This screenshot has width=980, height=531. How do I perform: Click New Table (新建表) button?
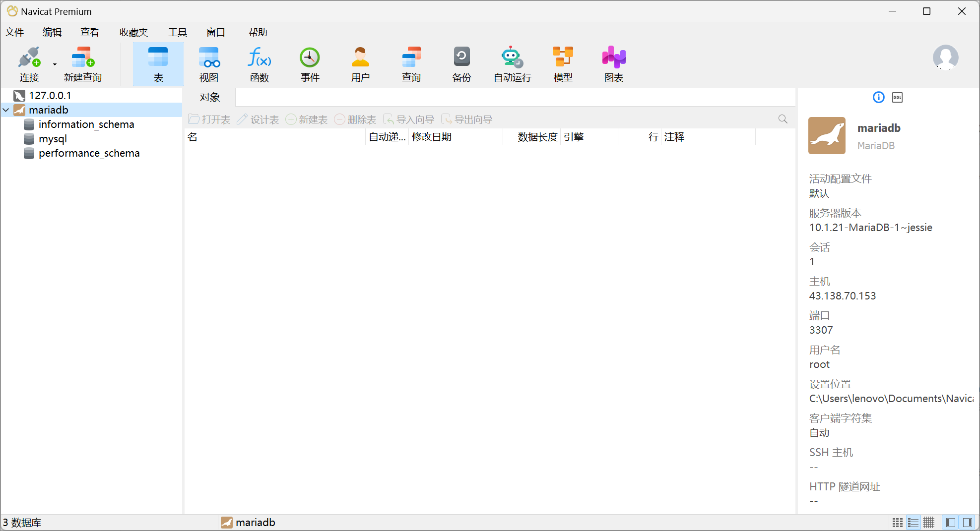307,119
